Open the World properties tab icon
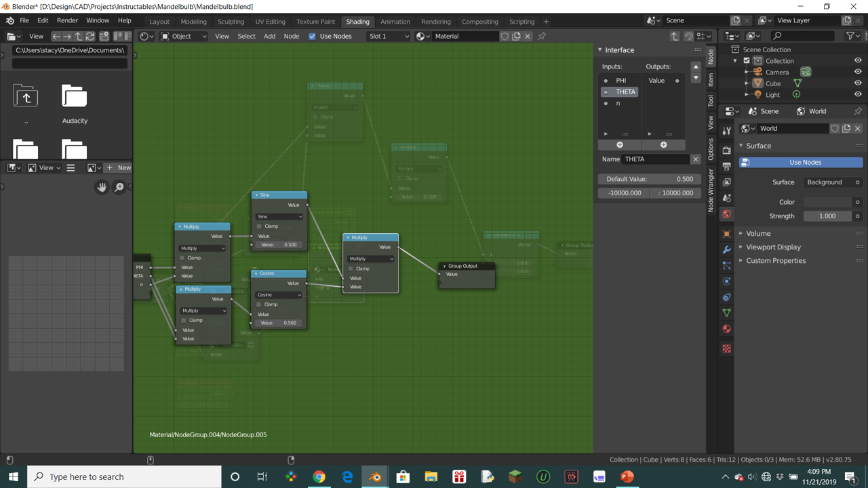Screen dimensions: 868x488 pyautogui.click(x=727, y=214)
